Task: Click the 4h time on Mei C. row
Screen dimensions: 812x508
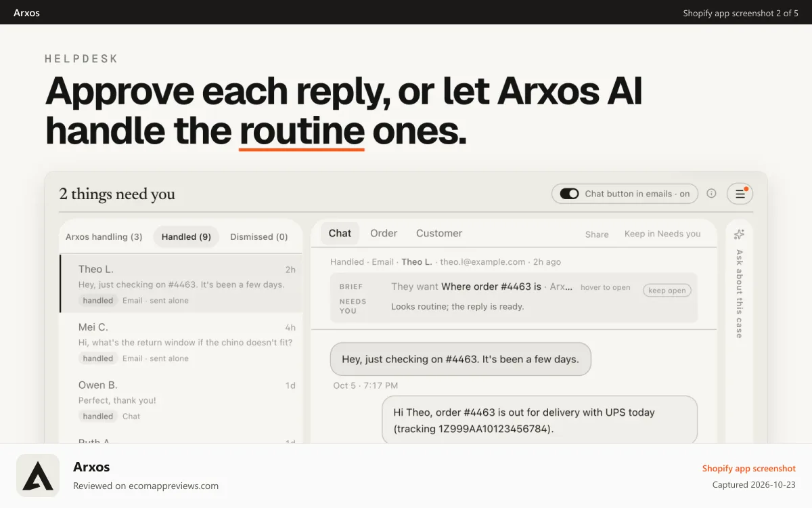Action: click(x=290, y=327)
